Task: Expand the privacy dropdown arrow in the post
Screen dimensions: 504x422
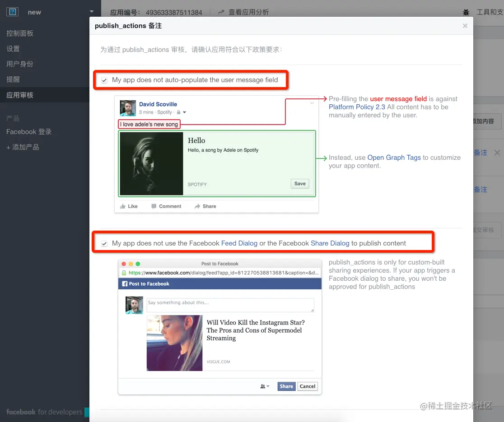Action: pos(185,112)
